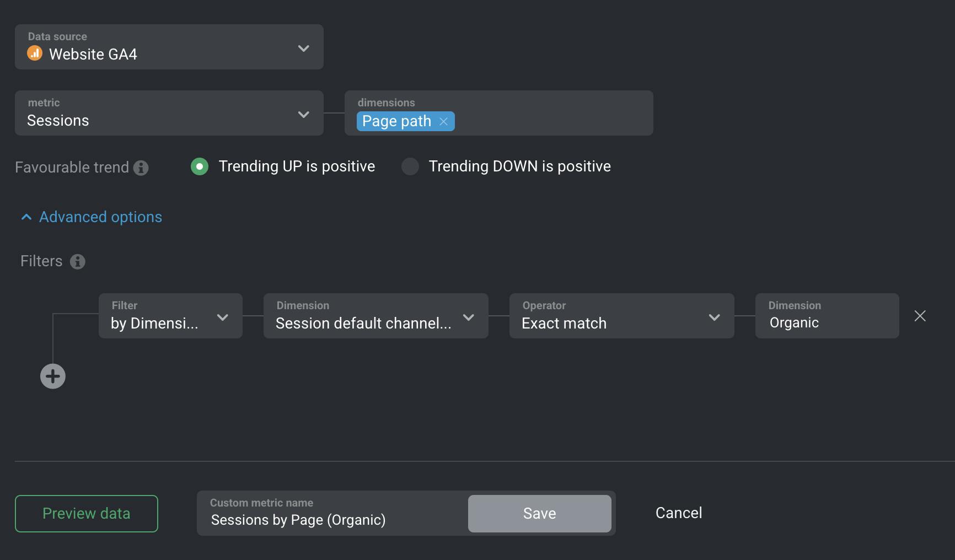Remove the Page path dimension chip
The height and width of the screenshot is (560, 955).
click(x=443, y=121)
